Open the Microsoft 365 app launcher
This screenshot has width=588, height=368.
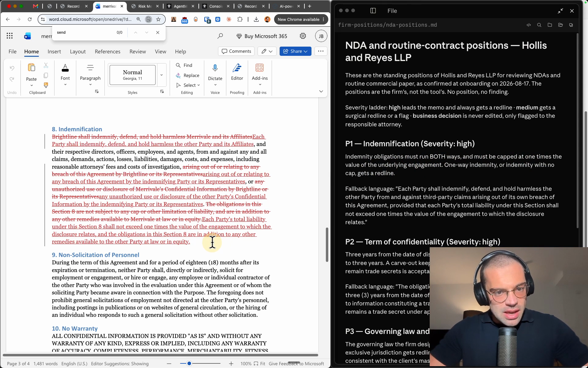tap(9, 36)
